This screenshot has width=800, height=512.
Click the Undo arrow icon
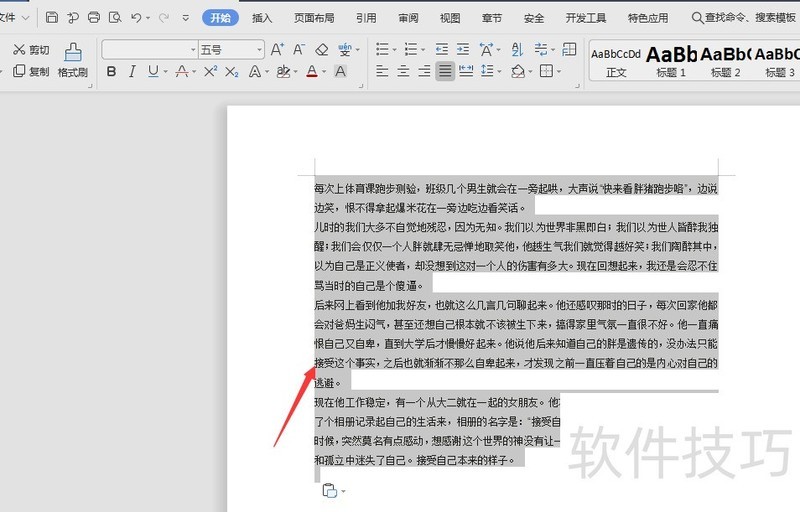[136, 18]
